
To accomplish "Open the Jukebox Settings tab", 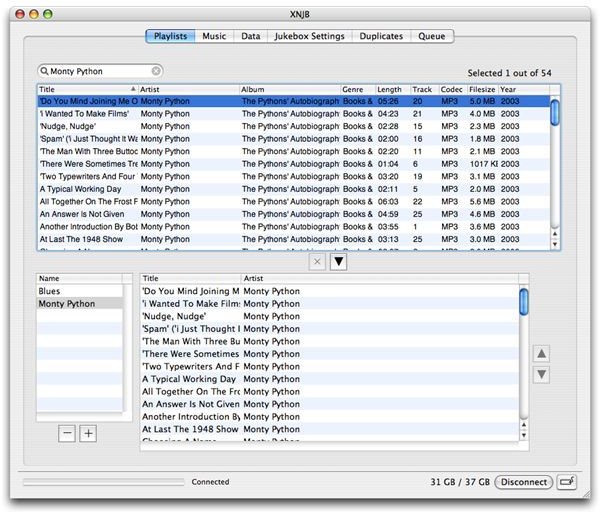I will (310, 36).
